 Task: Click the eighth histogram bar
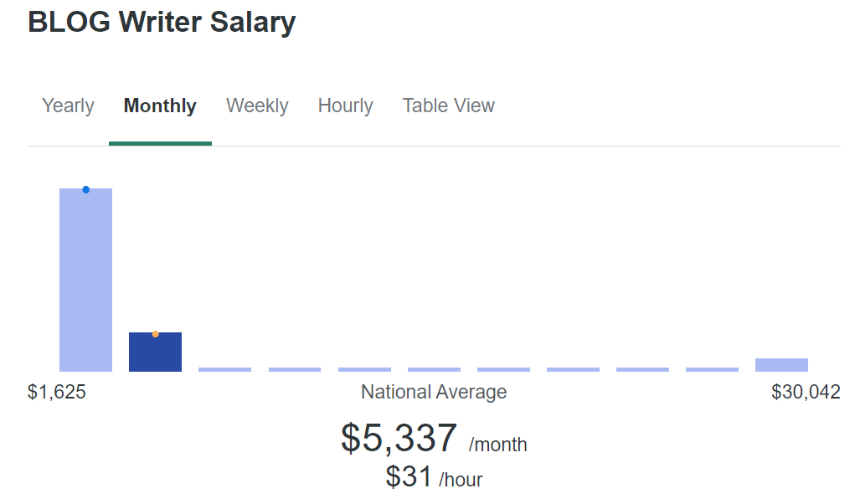(573, 369)
